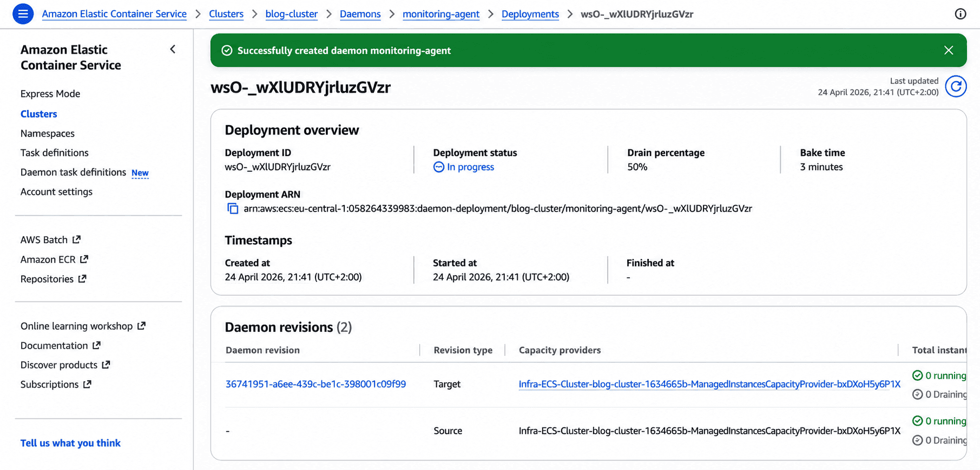Go to Express Mode
Image resolution: width=980 pixels, height=470 pixels.
pyautogui.click(x=50, y=94)
